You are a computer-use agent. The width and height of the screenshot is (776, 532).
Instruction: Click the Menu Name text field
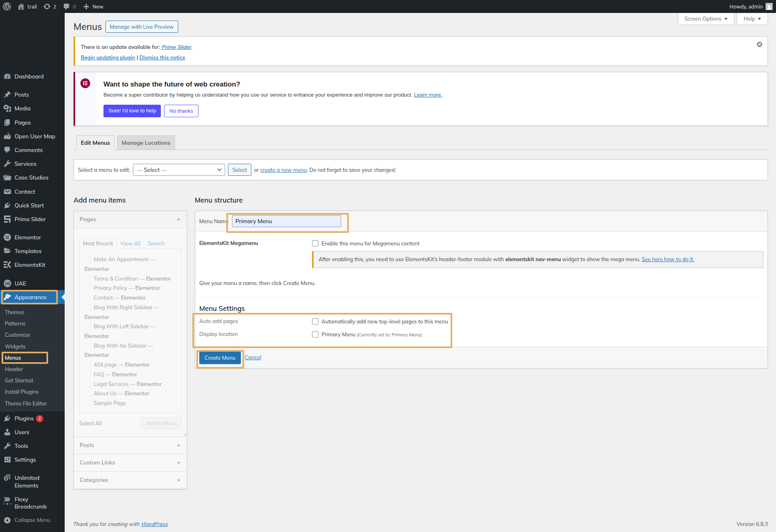(286, 221)
